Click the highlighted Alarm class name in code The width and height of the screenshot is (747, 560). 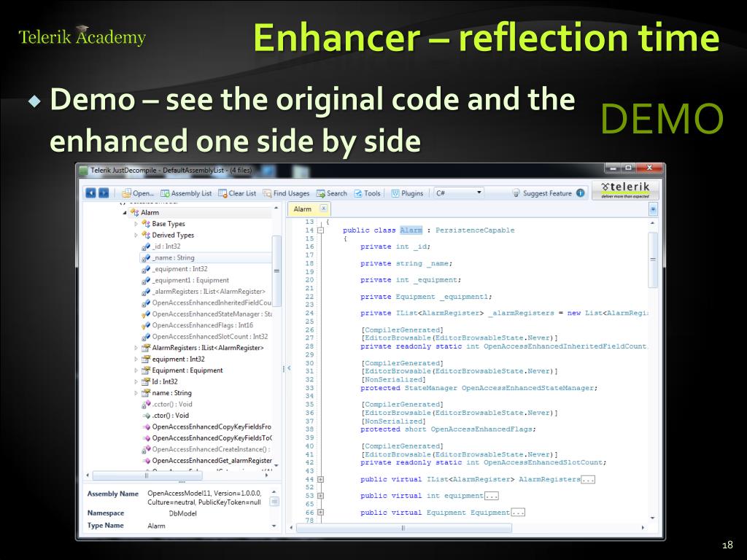(x=411, y=230)
